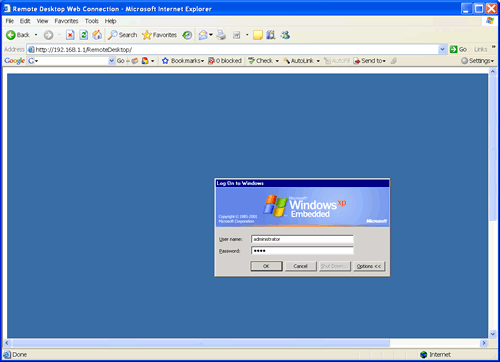Click the scroll right arrow
500x362 pixels.
point(484,343)
